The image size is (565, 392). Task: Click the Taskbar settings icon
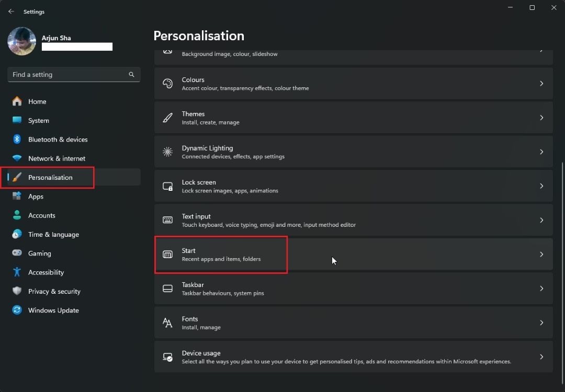pos(167,289)
